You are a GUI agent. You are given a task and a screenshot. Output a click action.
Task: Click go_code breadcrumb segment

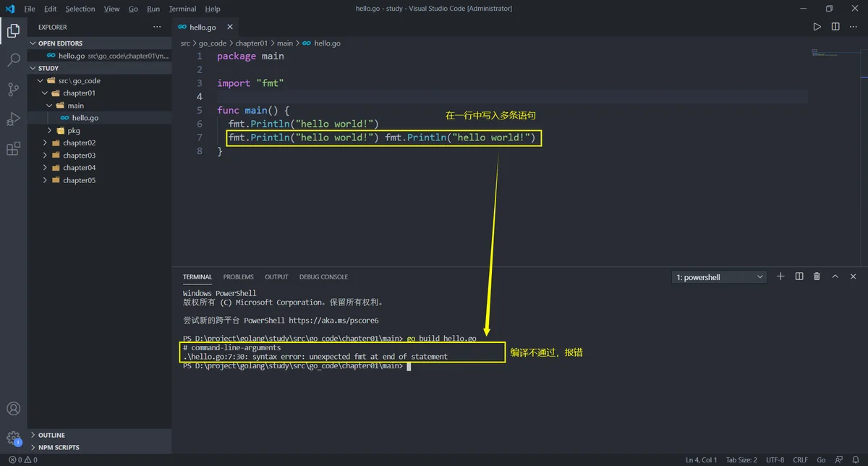pos(213,43)
